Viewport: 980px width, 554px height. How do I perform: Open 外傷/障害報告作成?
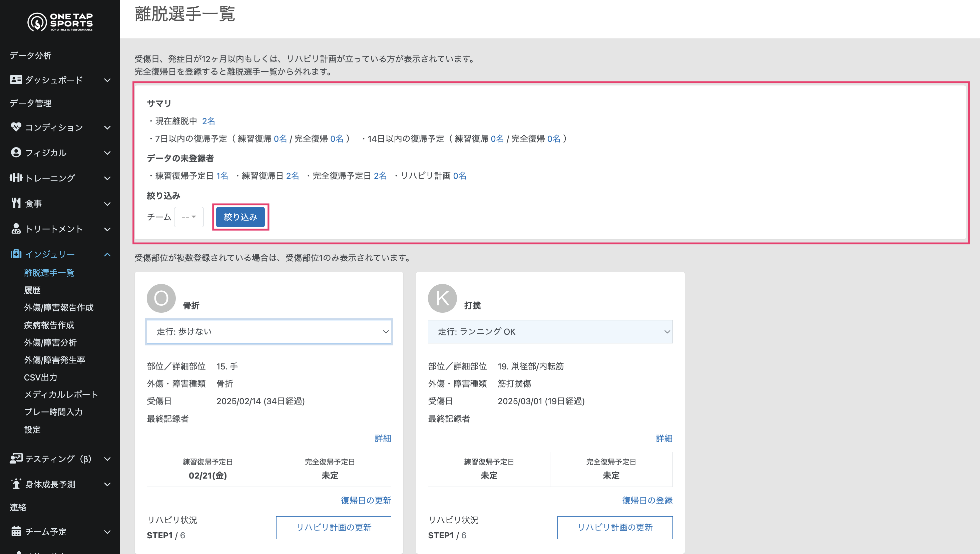click(x=59, y=307)
